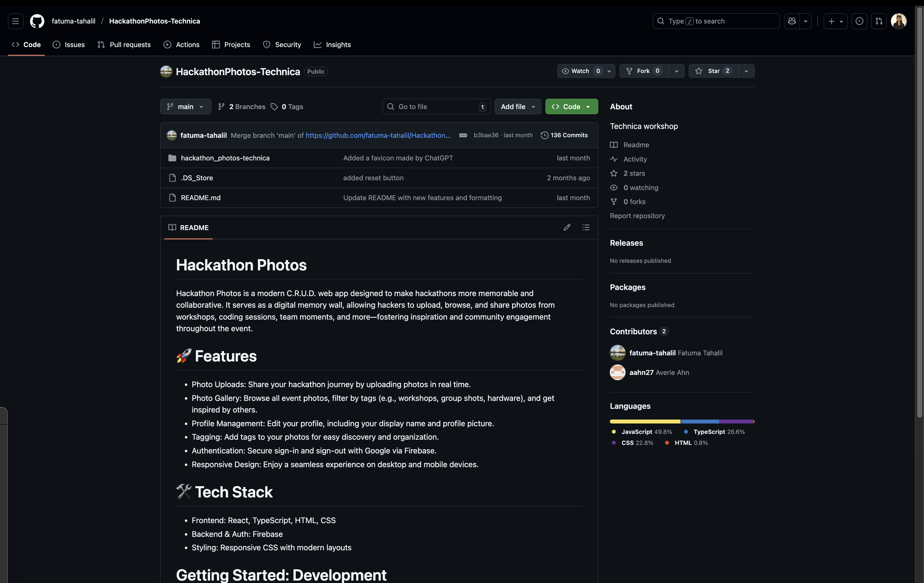Open Copilot chat icon in header
This screenshot has height=583, width=924.
point(792,21)
